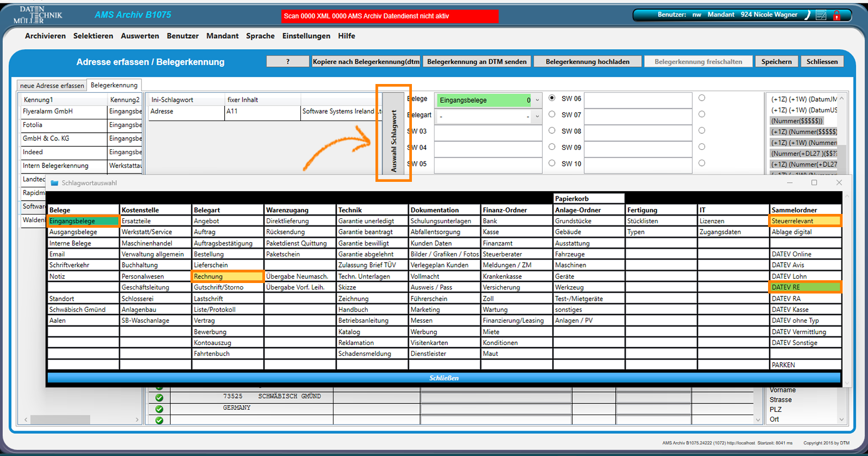Open the notes form icon beside padlock
The height and width of the screenshot is (456, 868).
pyautogui.click(x=821, y=15)
